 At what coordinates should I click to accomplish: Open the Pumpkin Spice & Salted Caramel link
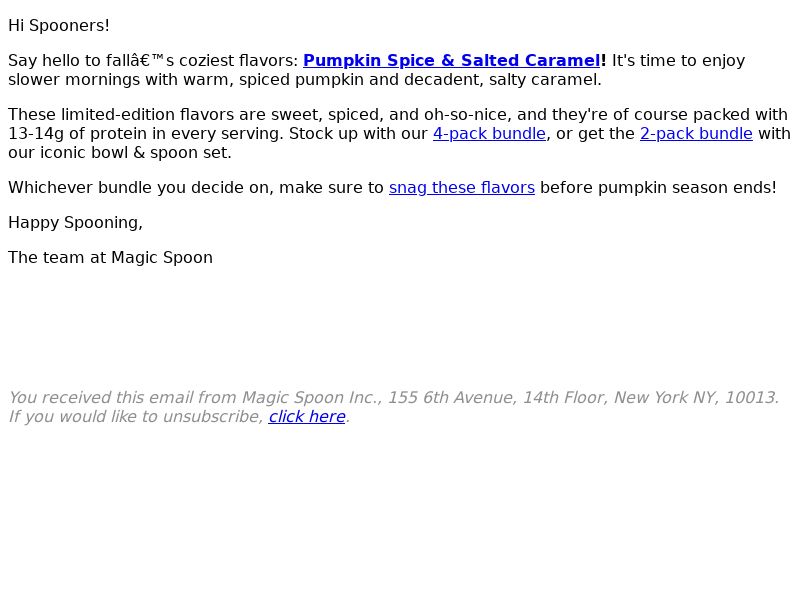coord(451,60)
